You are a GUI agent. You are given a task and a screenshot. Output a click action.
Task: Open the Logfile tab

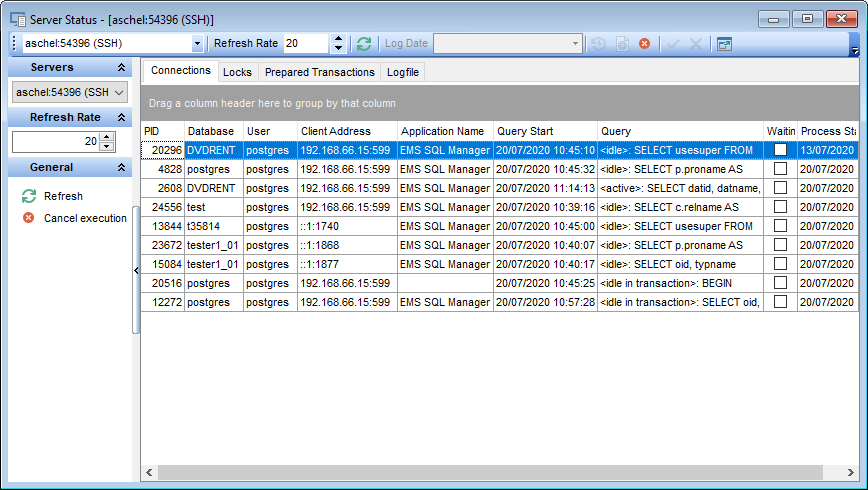click(402, 72)
